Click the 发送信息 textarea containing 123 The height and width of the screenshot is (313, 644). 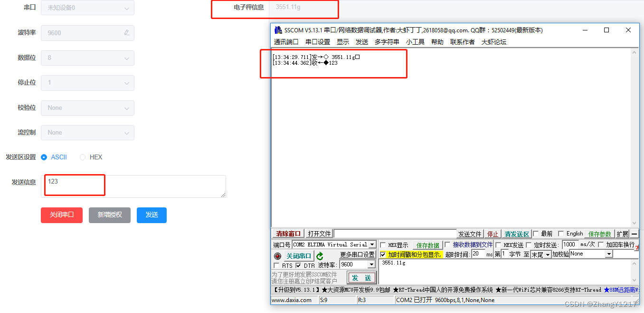point(133,186)
